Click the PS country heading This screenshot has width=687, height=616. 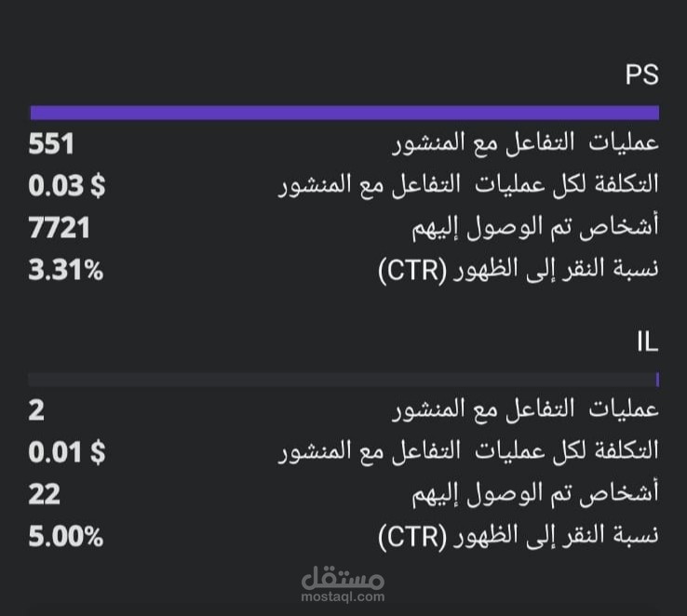pyautogui.click(x=642, y=74)
